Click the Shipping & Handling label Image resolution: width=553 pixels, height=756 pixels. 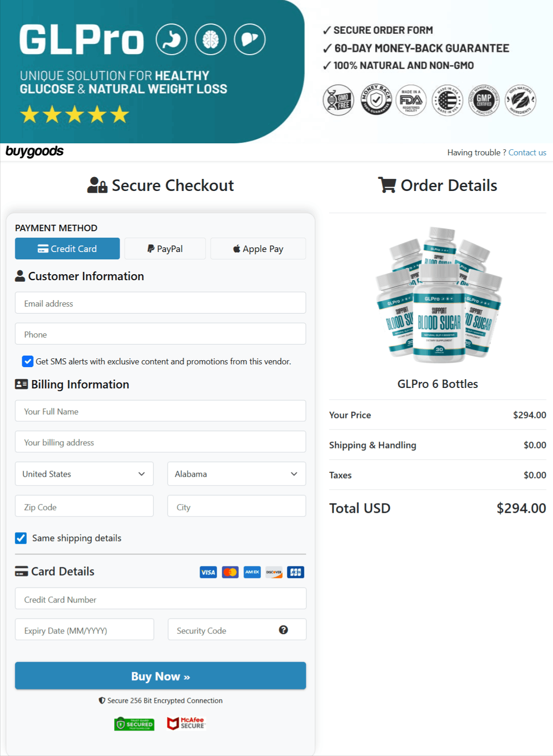(372, 445)
